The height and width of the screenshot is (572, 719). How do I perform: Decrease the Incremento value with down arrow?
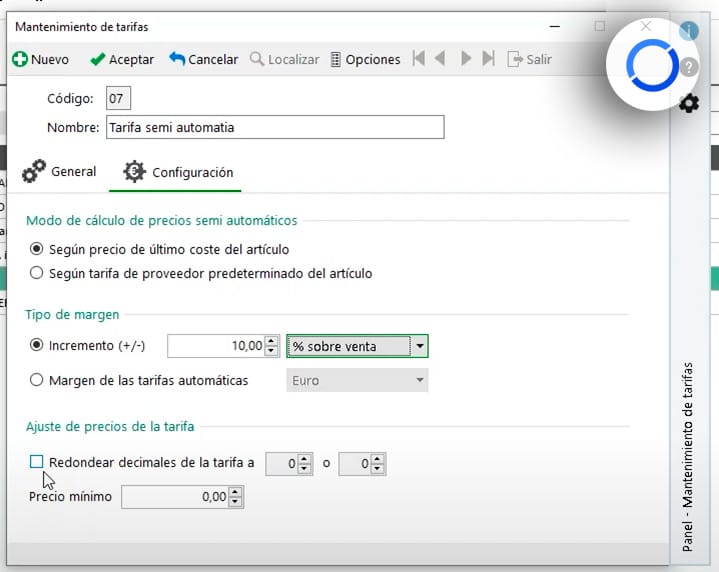tap(271, 351)
